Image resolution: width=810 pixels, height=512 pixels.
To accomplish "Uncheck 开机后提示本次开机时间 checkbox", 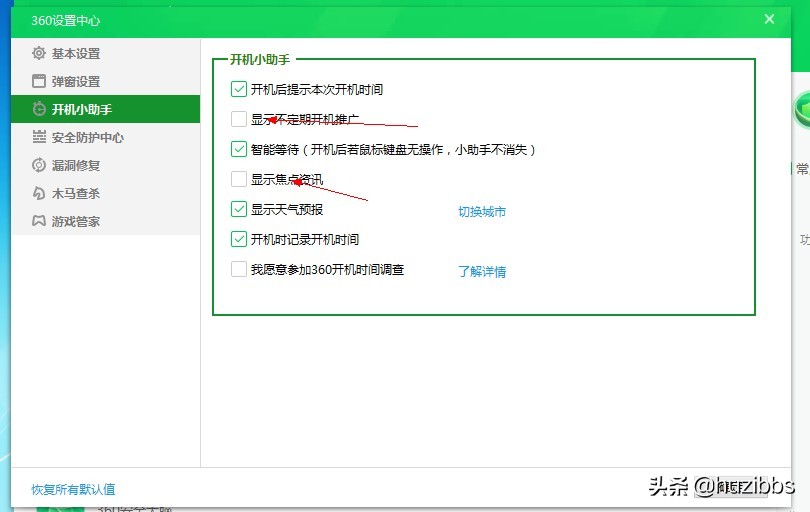I will pyautogui.click(x=239, y=89).
